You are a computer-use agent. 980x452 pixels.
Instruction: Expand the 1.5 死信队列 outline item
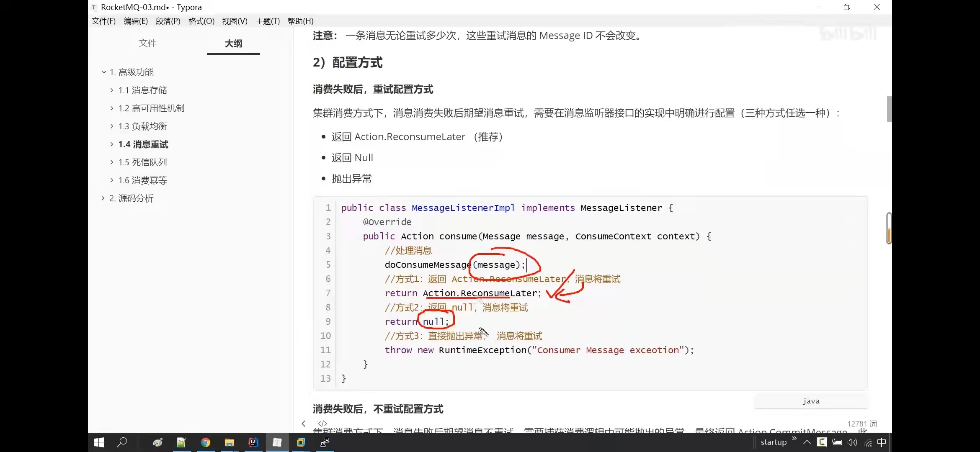112,162
